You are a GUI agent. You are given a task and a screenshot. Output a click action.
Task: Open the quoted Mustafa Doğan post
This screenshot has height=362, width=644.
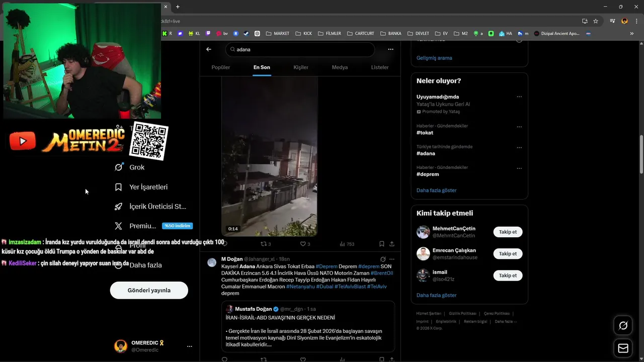(x=308, y=326)
